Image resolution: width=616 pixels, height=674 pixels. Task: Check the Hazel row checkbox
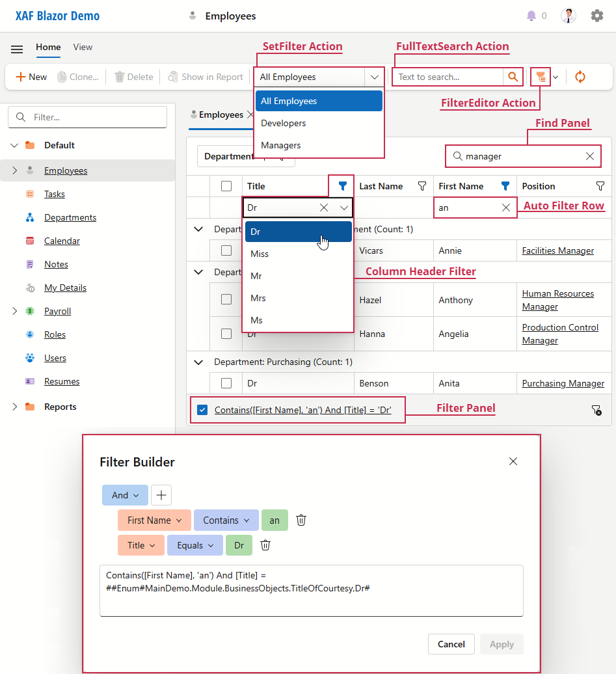tap(226, 299)
